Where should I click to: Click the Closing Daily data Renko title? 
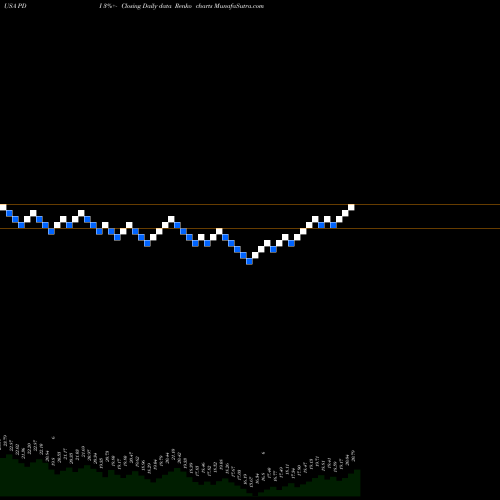coord(157,6)
